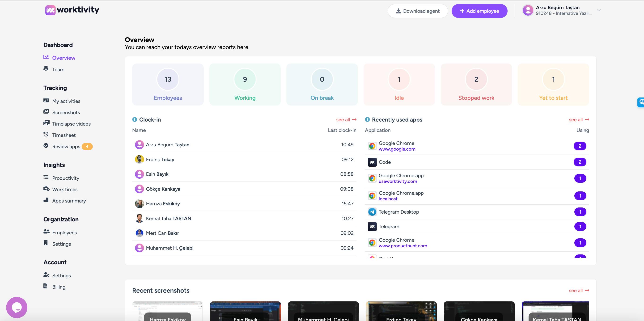644x321 pixels.
Task: Open the www.producthunt.com link
Action: (403, 246)
